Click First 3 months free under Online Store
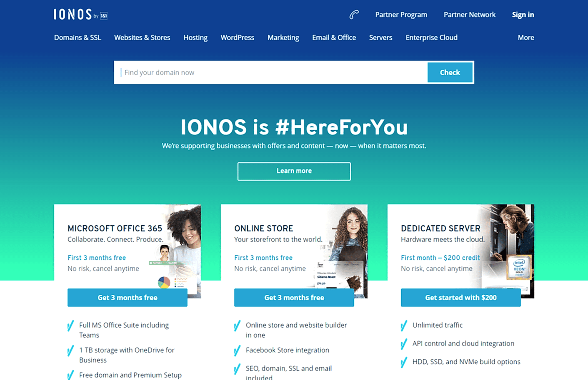 point(263,258)
